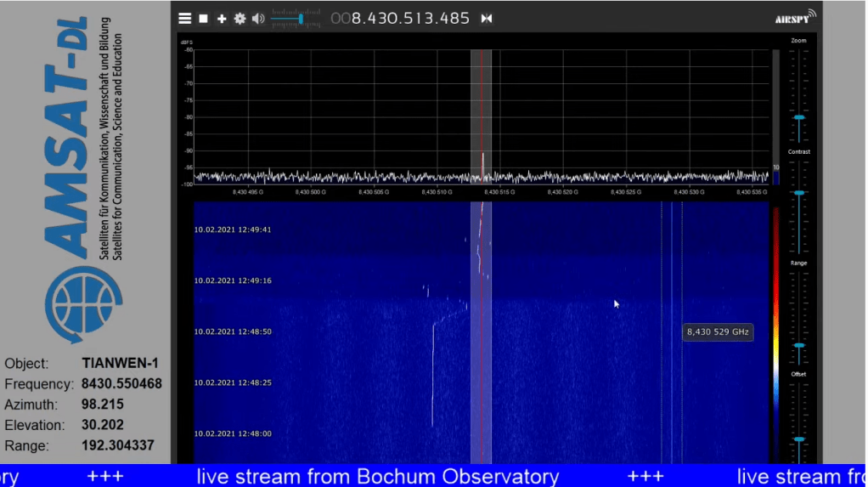Mute audio with the speaker icon
The image size is (868, 487).
point(258,19)
